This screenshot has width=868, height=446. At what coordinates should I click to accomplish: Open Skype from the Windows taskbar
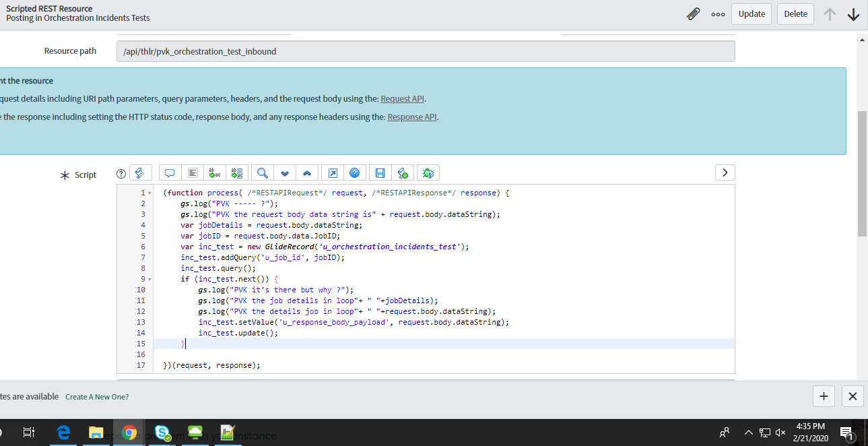162,433
